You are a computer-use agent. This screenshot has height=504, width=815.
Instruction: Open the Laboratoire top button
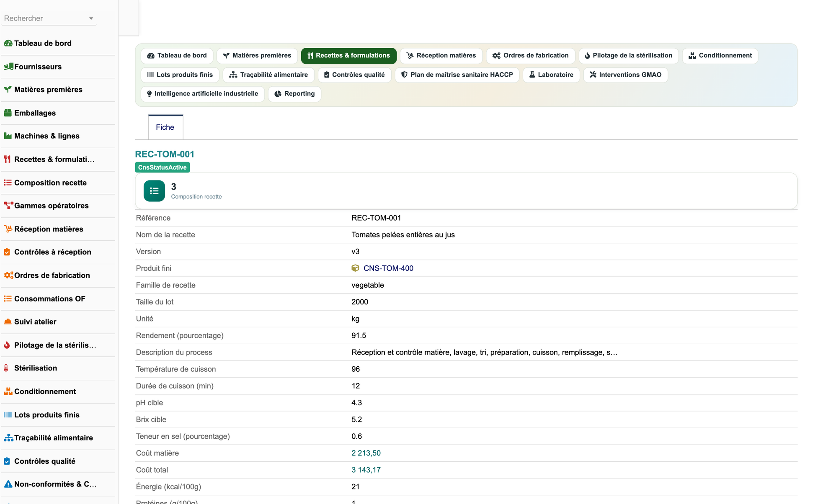(x=551, y=75)
